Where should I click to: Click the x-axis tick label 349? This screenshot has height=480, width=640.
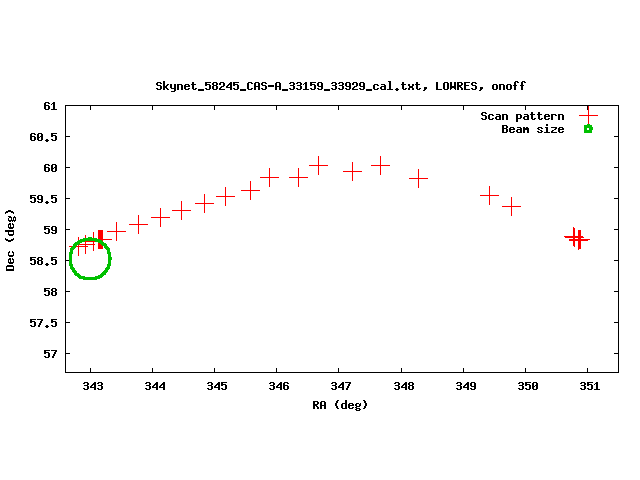[466, 386]
